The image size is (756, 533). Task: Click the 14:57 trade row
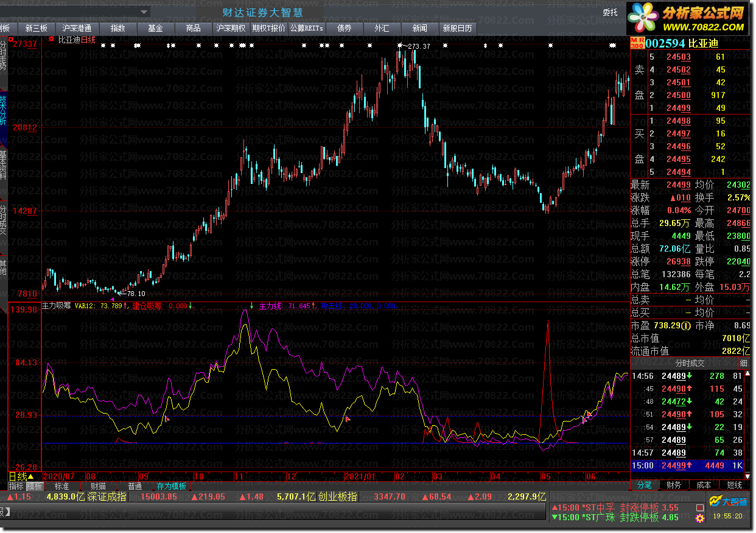pyautogui.click(x=688, y=453)
